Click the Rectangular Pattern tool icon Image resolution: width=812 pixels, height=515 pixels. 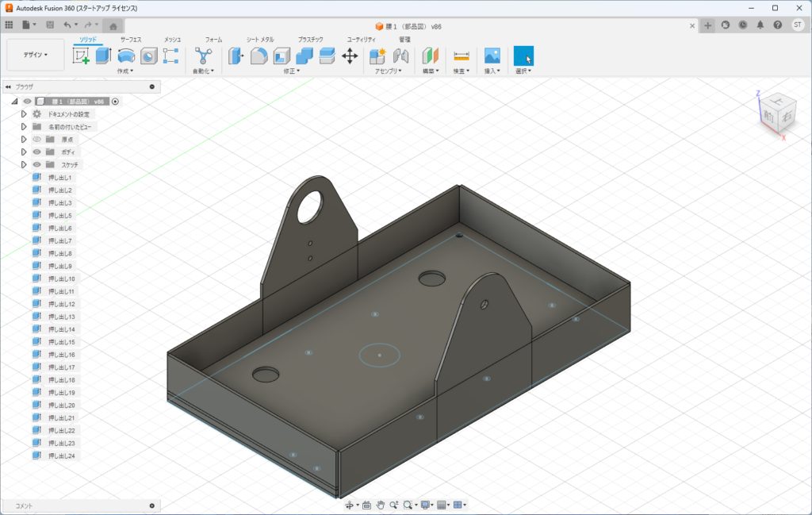coord(171,56)
